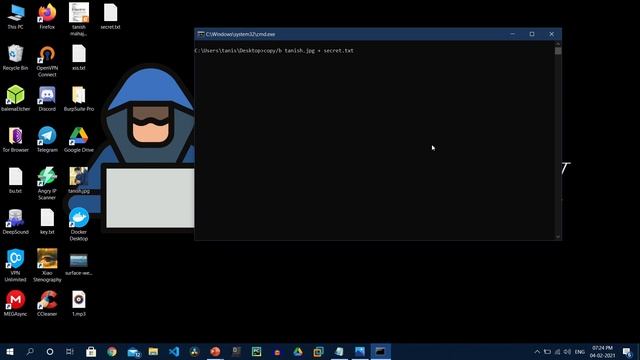Show hidden system tray icons

click(x=537, y=351)
